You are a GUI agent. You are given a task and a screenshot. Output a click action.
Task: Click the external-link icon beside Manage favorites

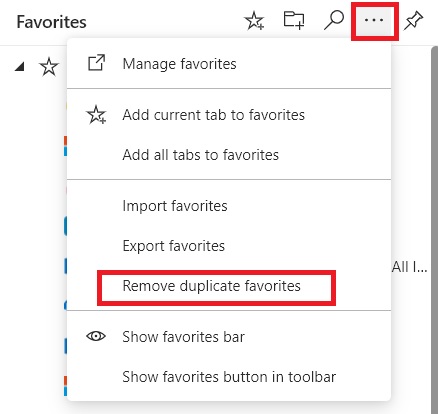(96, 63)
